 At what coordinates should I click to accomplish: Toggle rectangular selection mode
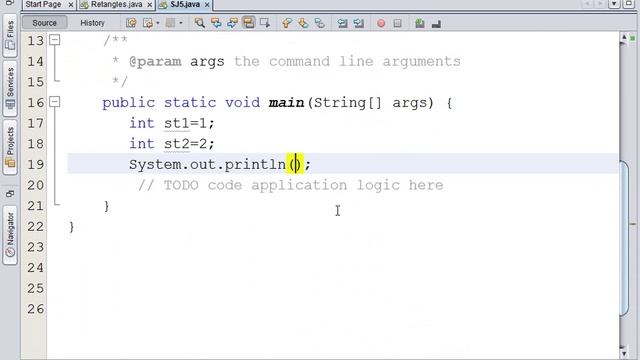265,23
